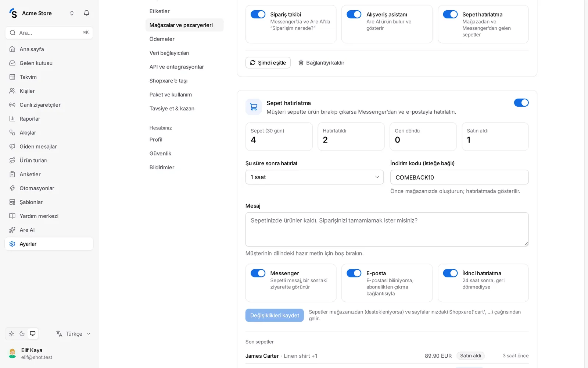The height and width of the screenshot is (368, 588).
Task: Switch to dark theme moon icon
Action: tap(22, 334)
